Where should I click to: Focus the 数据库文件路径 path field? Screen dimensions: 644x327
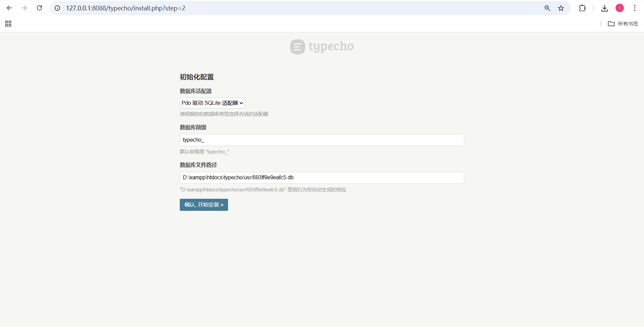[x=322, y=178]
